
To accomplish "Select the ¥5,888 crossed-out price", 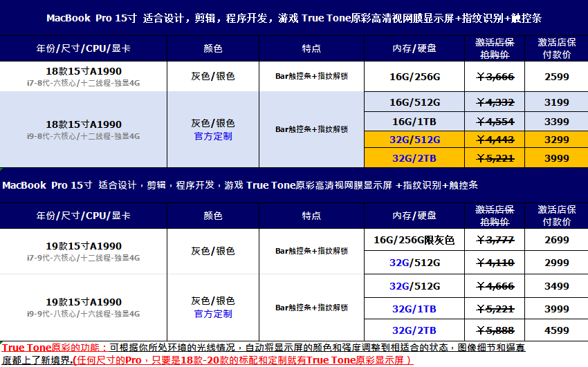I will [x=495, y=330].
